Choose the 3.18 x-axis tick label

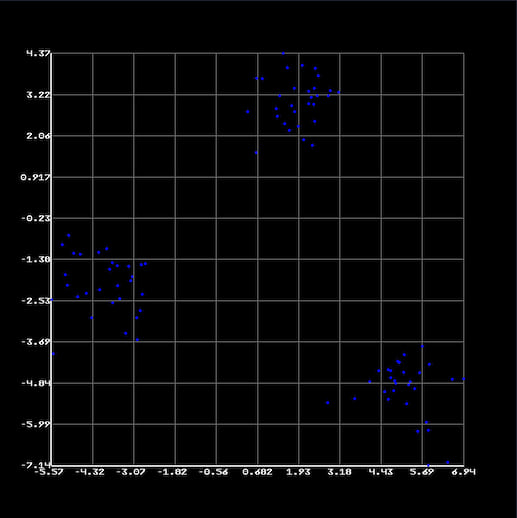(340, 472)
